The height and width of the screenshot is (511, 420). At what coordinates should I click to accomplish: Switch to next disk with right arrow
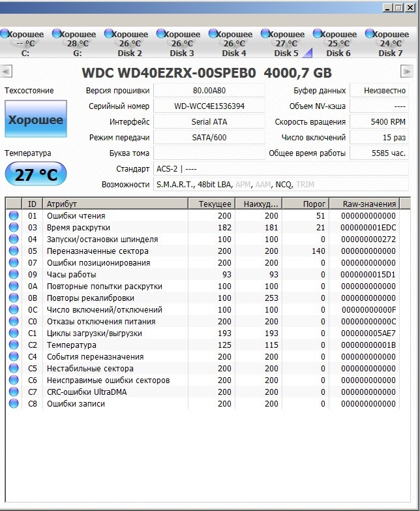click(x=407, y=71)
